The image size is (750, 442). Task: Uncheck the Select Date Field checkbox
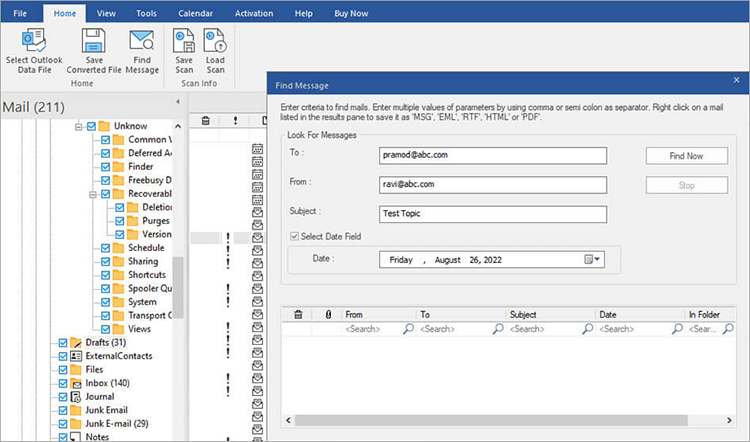tap(294, 236)
